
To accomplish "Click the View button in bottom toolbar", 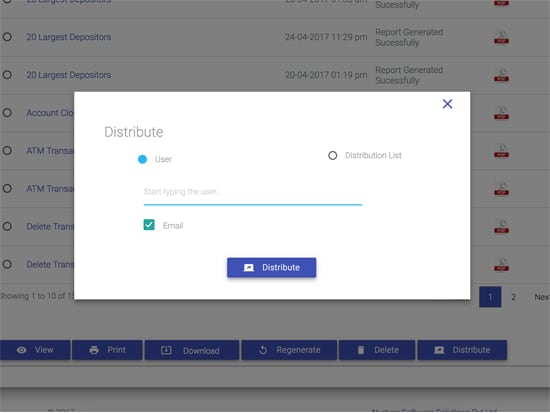I will 35,350.
